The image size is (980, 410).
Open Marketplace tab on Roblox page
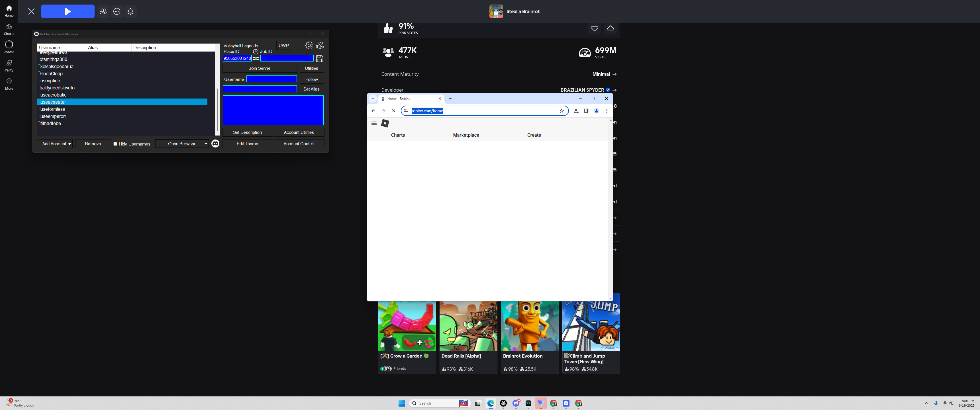466,135
